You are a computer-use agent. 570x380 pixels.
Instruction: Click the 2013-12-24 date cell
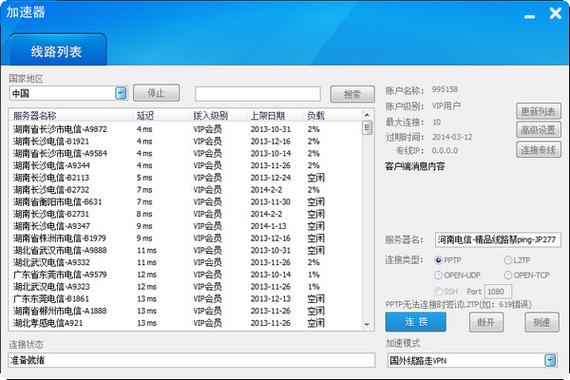coord(270,178)
